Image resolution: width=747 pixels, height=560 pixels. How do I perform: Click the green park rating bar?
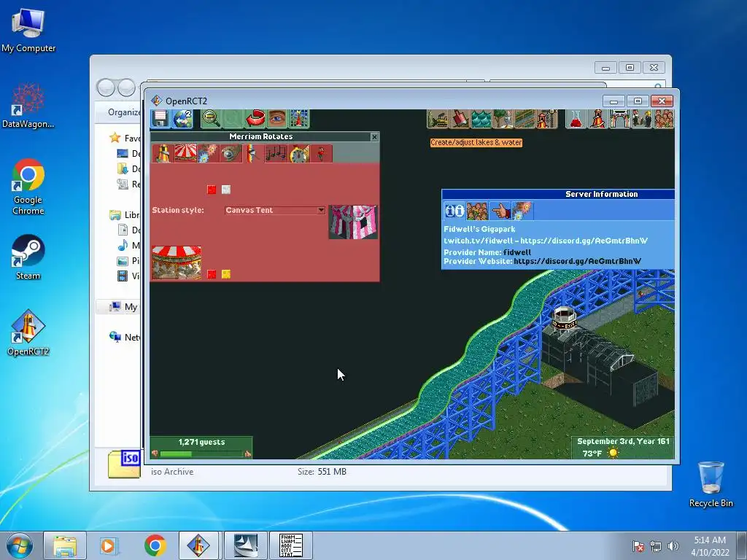click(x=201, y=454)
